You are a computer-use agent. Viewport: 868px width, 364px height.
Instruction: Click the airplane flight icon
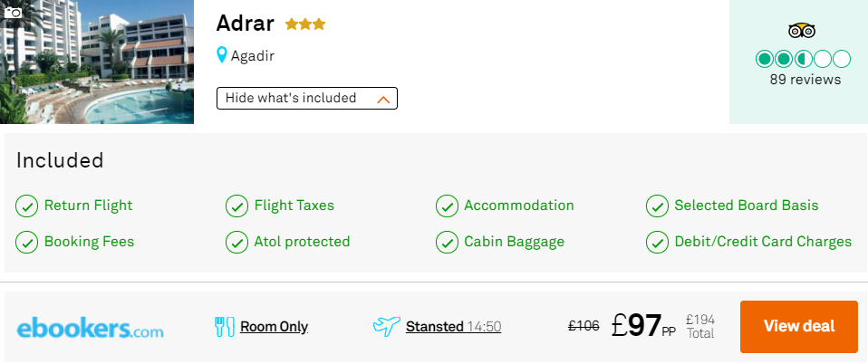click(x=386, y=326)
